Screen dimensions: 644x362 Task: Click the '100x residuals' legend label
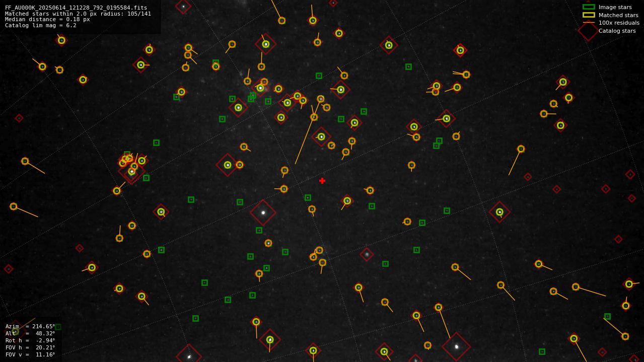[619, 23]
